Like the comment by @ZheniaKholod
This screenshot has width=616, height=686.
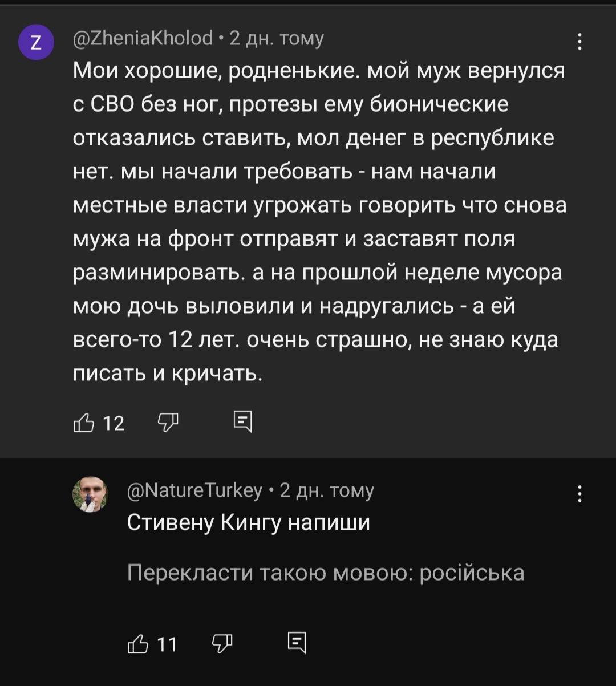(x=83, y=423)
